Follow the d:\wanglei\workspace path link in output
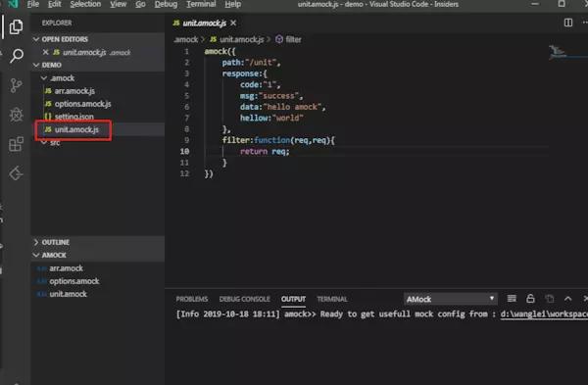This screenshot has height=385, width=588. tap(544, 314)
